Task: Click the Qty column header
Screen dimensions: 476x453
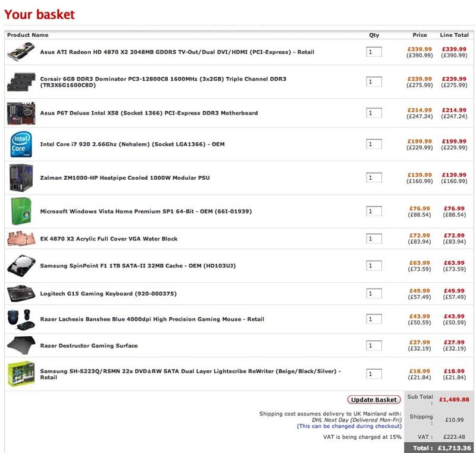Action: 374,35
